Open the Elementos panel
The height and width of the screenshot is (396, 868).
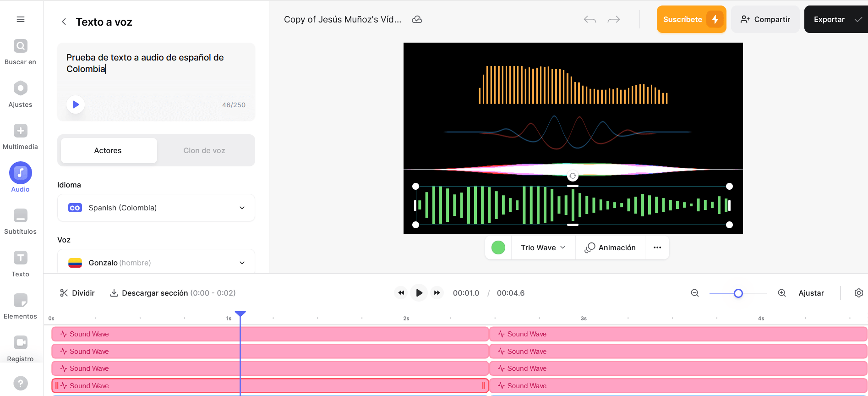[x=20, y=306]
